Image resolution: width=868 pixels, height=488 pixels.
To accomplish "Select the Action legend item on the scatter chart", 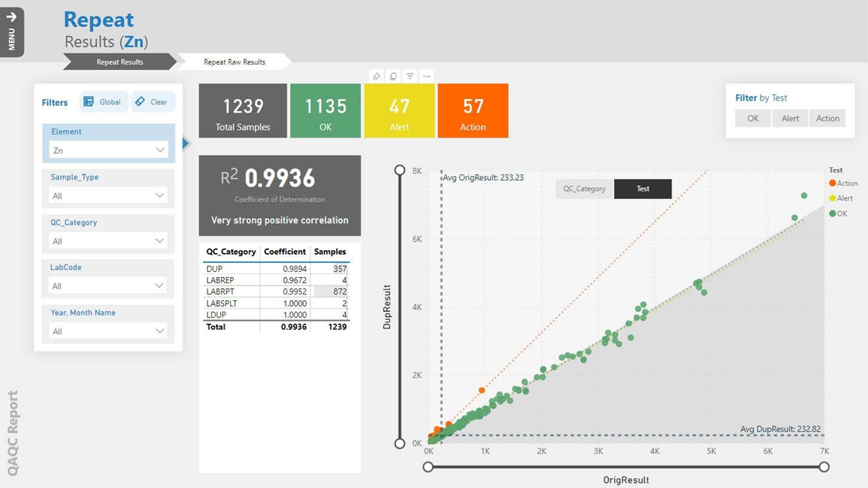I will [x=843, y=182].
